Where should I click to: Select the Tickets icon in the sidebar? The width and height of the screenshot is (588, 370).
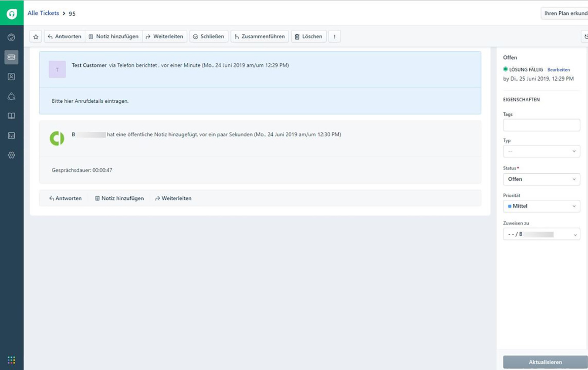(11, 57)
